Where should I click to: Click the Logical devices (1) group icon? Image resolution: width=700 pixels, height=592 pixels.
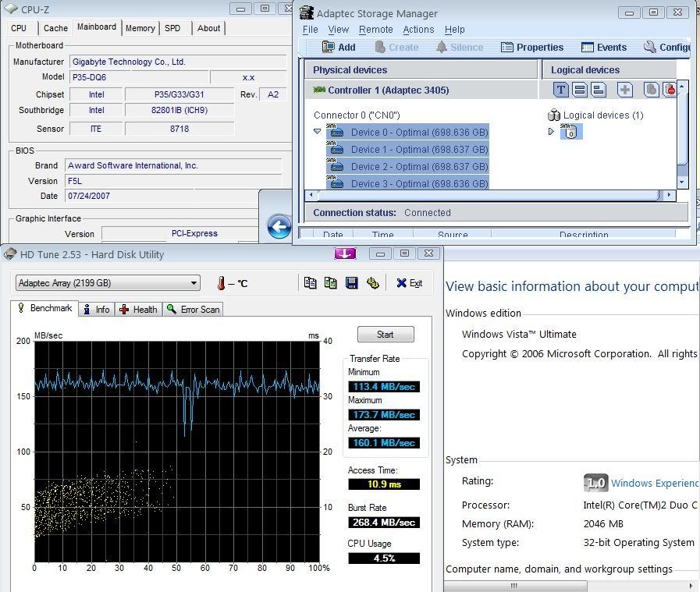[x=553, y=115]
